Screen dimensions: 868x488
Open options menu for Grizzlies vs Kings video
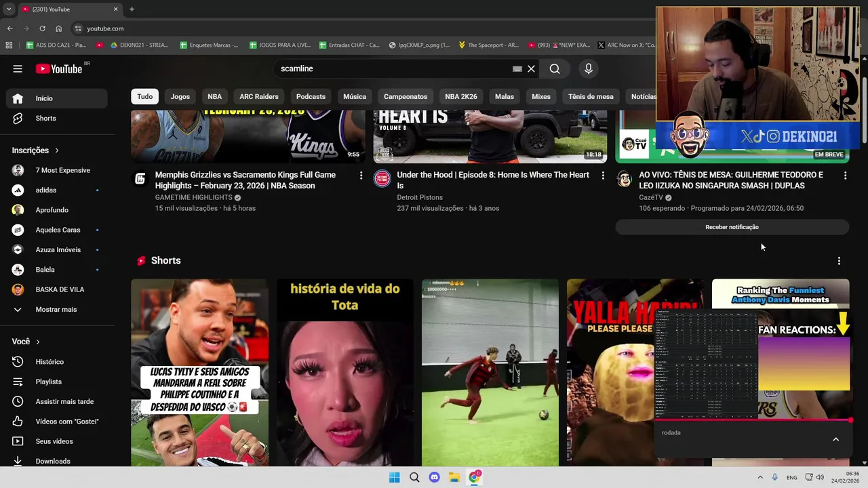(x=361, y=176)
